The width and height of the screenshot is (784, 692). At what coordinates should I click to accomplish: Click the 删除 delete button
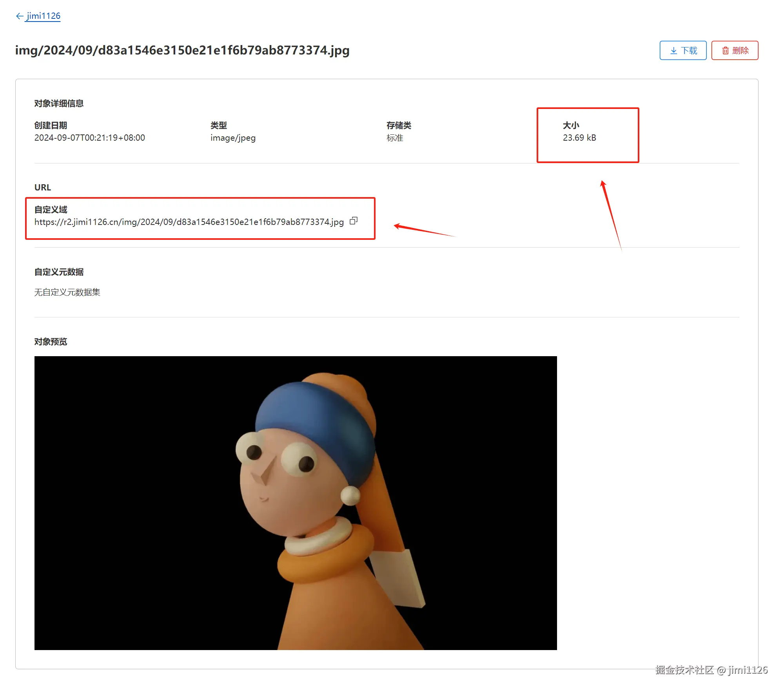point(735,51)
